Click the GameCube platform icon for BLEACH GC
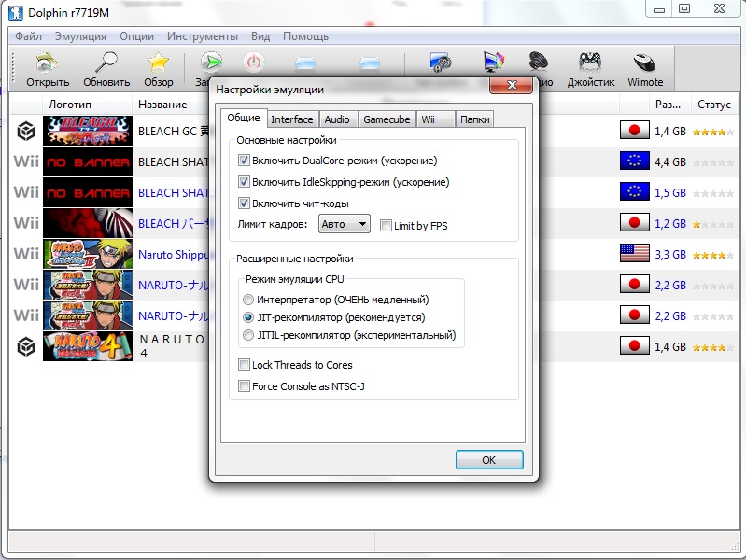This screenshot has height=560, width=746. click(x=26, y=131)
